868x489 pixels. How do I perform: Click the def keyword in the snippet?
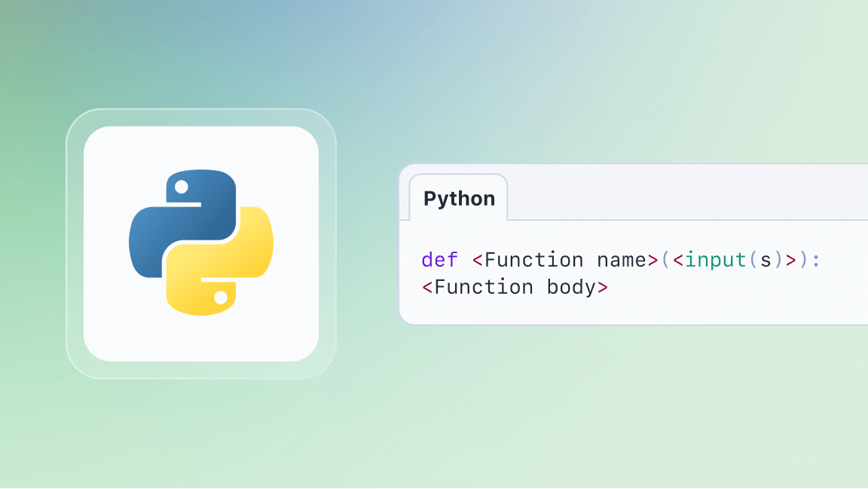tap(439, 260)
